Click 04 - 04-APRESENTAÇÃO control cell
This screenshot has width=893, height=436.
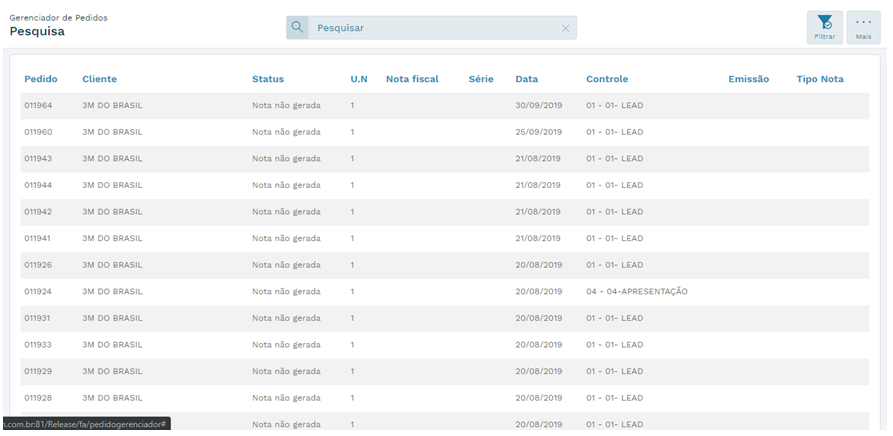pyautogui.click(x=637, y=291)
